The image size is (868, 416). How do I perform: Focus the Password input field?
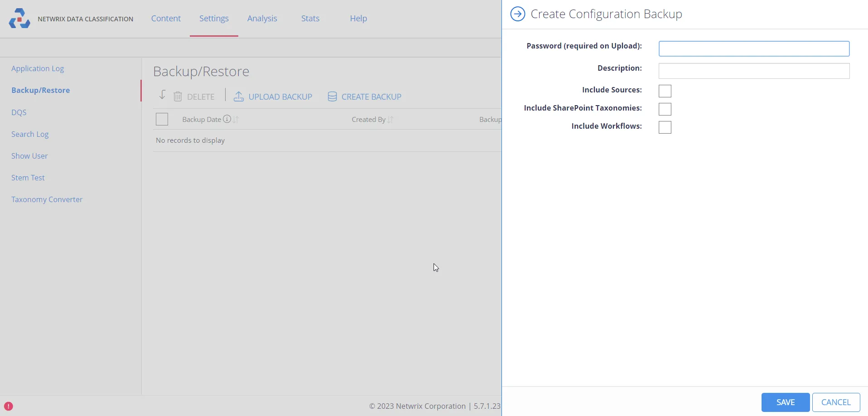pyautogui.click(x=754, y=49)
